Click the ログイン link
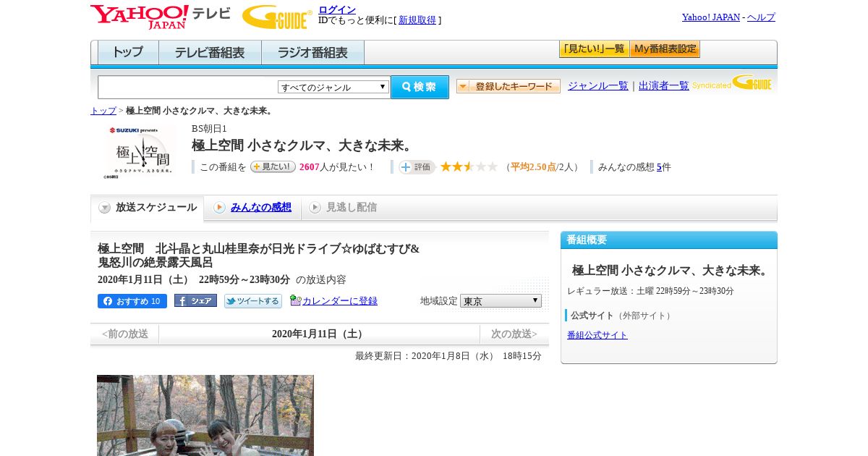868x456 pixels. coord(337,9)
